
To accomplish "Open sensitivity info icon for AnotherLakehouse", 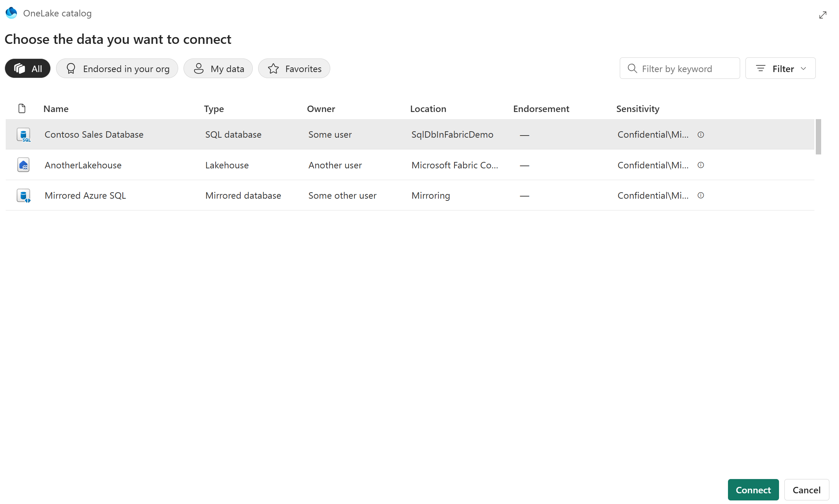I will click(x=701, y=165).
